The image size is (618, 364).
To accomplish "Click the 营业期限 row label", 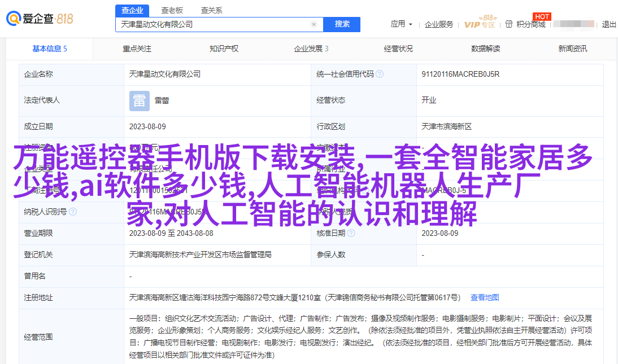I will click(38, 234).
